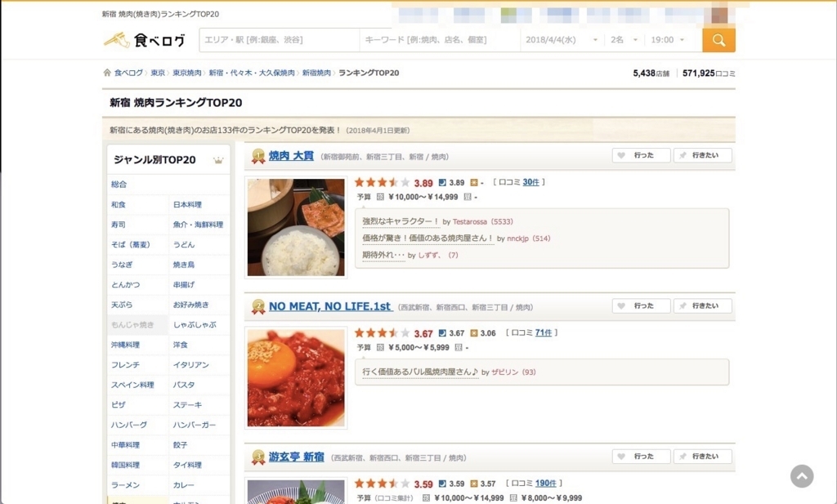Select 総合 in genre list
The width and height of the screenshot is (837, 504).
click(x=119, y=185)
